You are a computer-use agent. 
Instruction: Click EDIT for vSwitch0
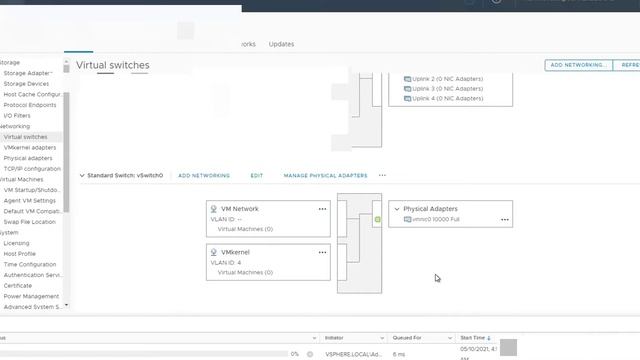point(257,176)
